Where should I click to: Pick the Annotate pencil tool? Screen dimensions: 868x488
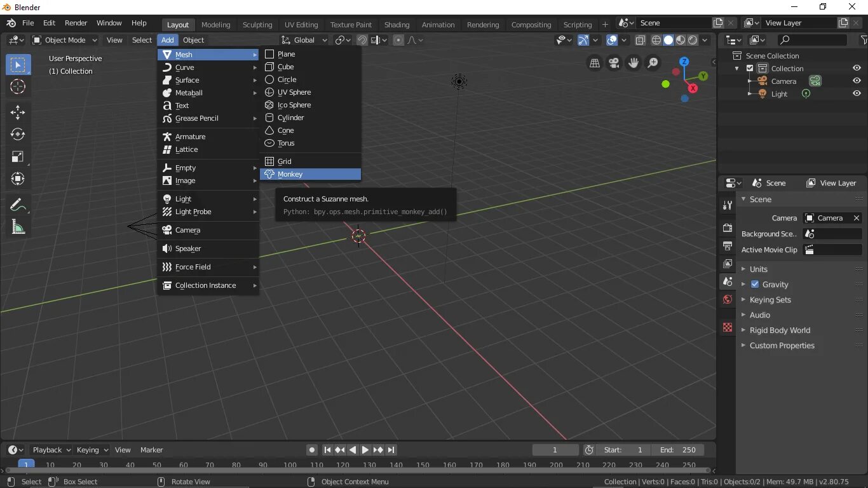click(18, 205)
